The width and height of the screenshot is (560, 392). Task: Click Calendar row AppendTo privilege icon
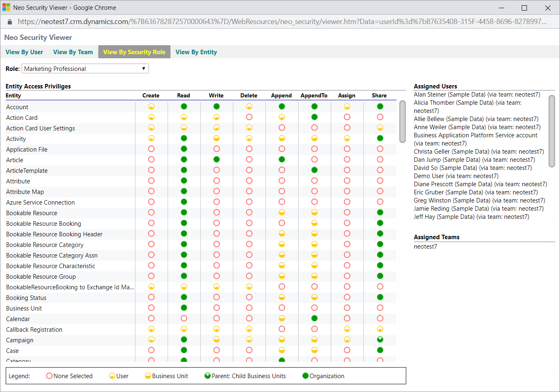[314, 318]
